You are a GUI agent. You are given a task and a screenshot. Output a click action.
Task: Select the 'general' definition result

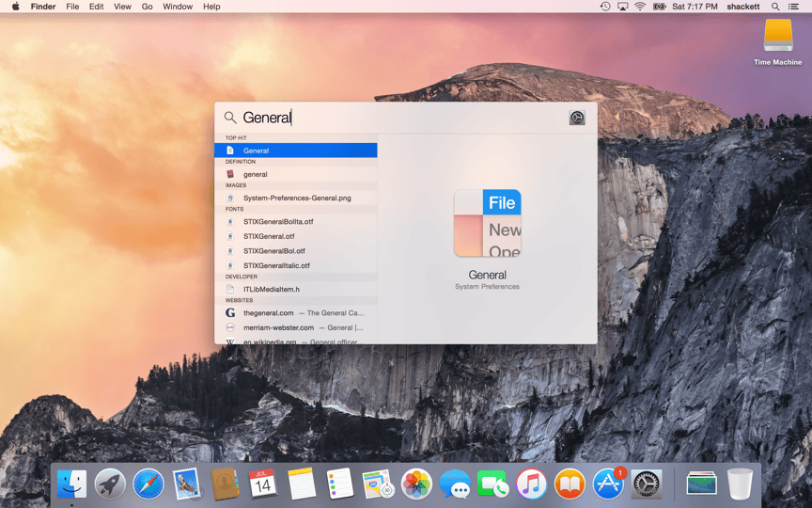click(x=296, y=174)
